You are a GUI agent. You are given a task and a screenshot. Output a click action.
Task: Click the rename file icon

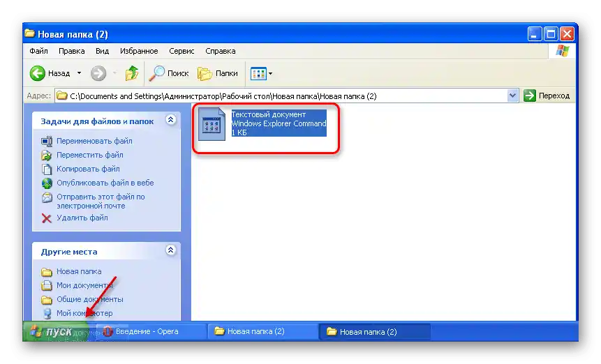click(x=47, y=142)
